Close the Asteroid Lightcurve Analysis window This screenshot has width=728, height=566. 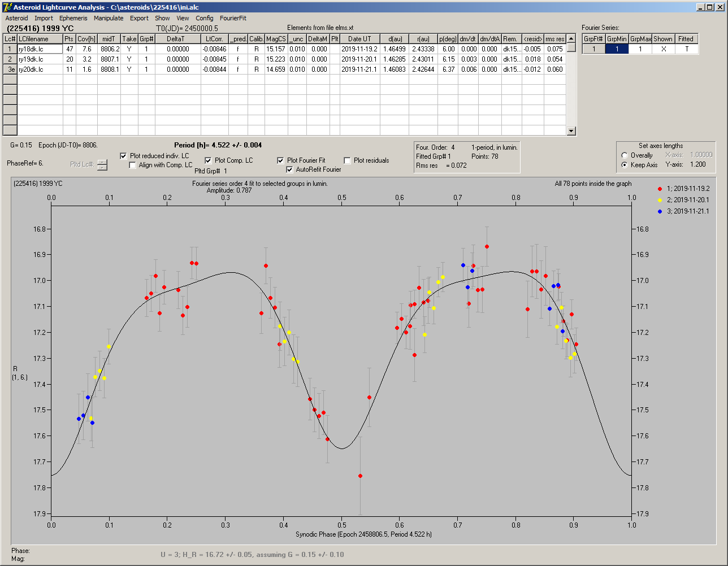[721, 7]
